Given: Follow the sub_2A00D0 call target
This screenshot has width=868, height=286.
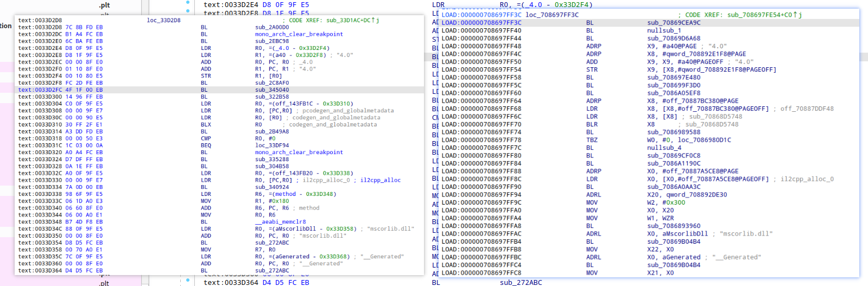Looking at the screenshot, I should point(272,27).
